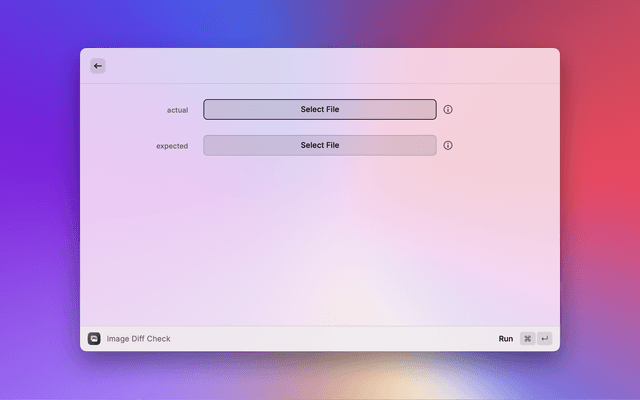
Task: Click the Image Diff Check app icon
Action: [x=94, y=339]
